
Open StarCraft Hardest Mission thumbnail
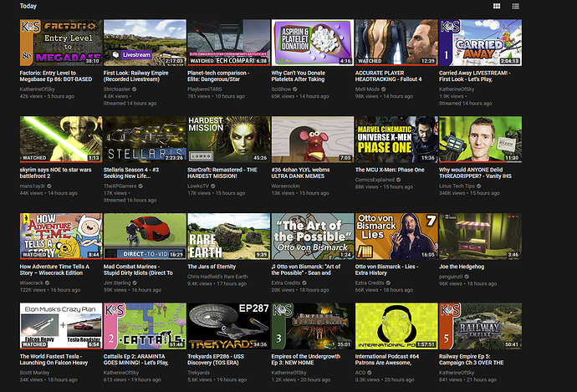pos(229,140)
